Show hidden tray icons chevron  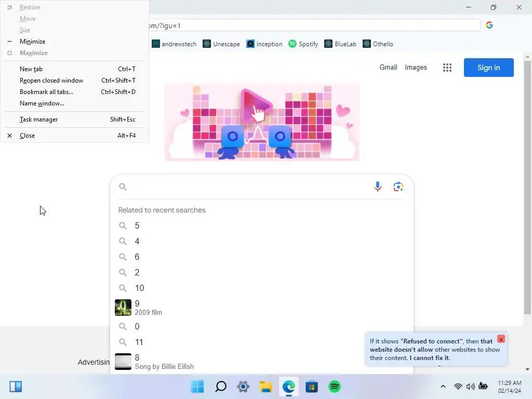(x=443, y=387)
